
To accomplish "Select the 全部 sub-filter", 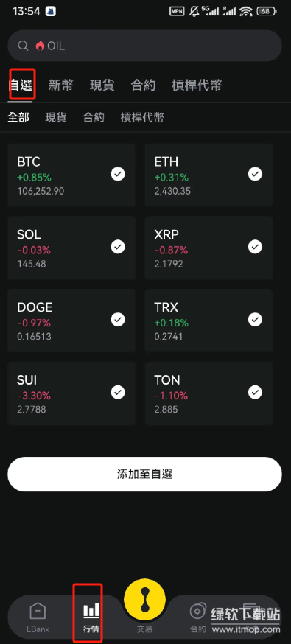I will (18, 117).
